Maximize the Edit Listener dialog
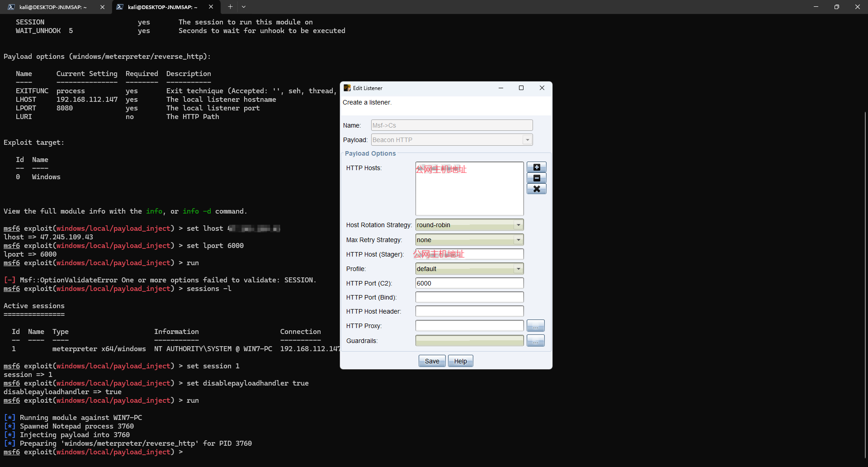 pyautogui.click(x=521, y=88)
